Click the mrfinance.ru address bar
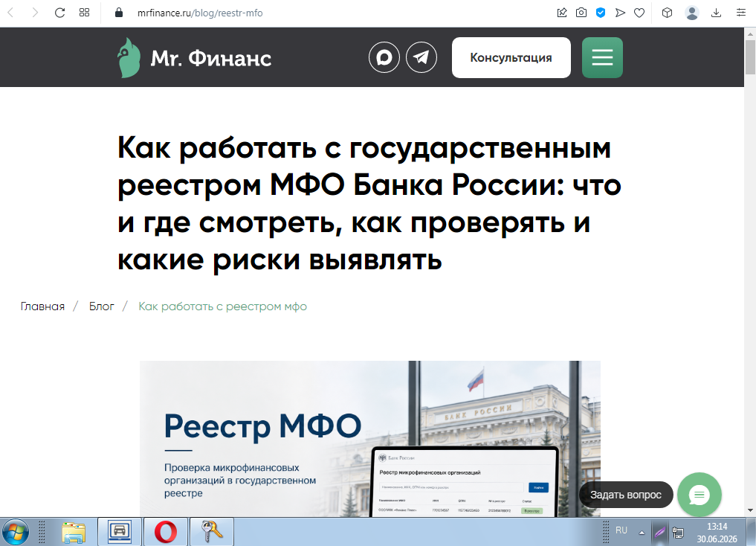The image size is (756, 546). [x=200, y=13]
